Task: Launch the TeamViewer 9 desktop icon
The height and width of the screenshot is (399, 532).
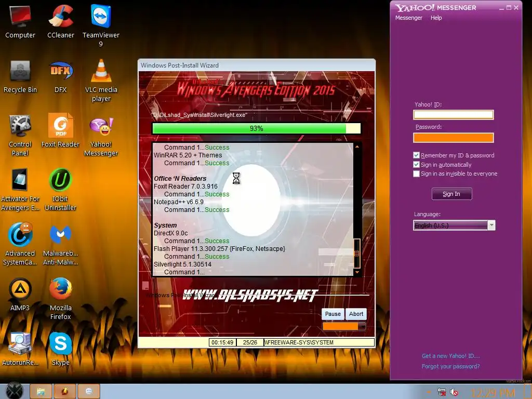Action: pyautogui.click(x=101, y=25)
